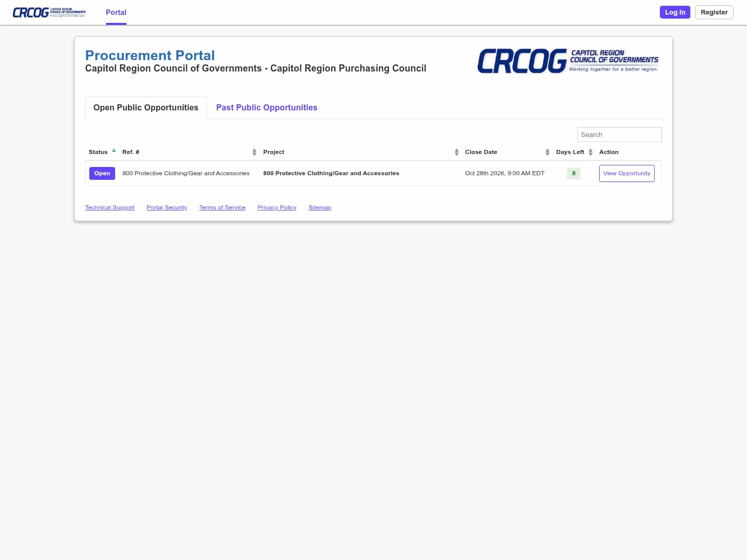747x560 pixels.
Task: Sort the table by the Status column
Action: coord(102,152)
